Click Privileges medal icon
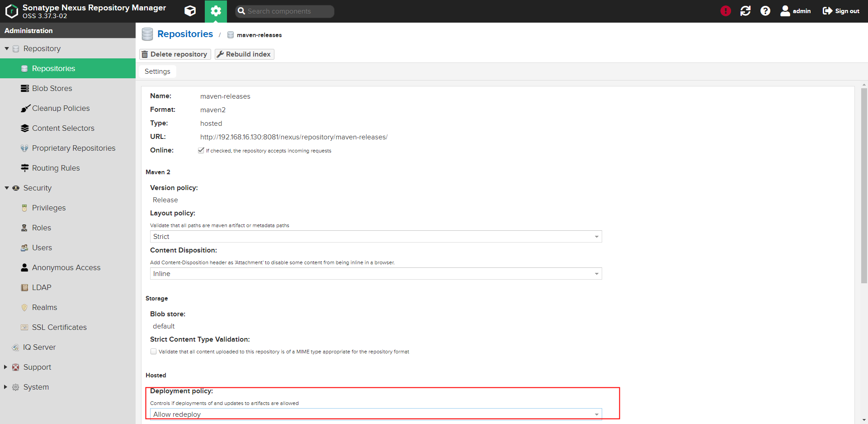 tap(24, 208)
